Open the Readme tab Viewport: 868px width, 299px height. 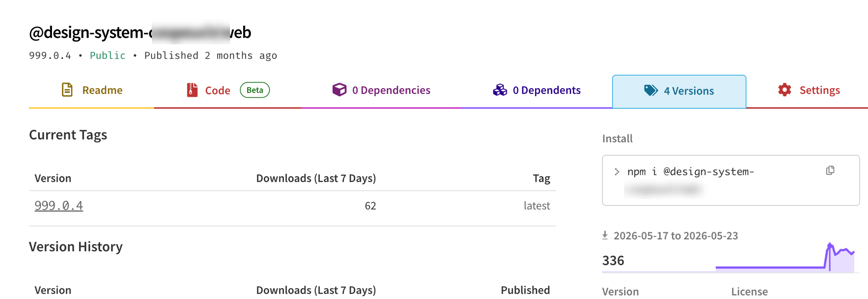(92, 90)
